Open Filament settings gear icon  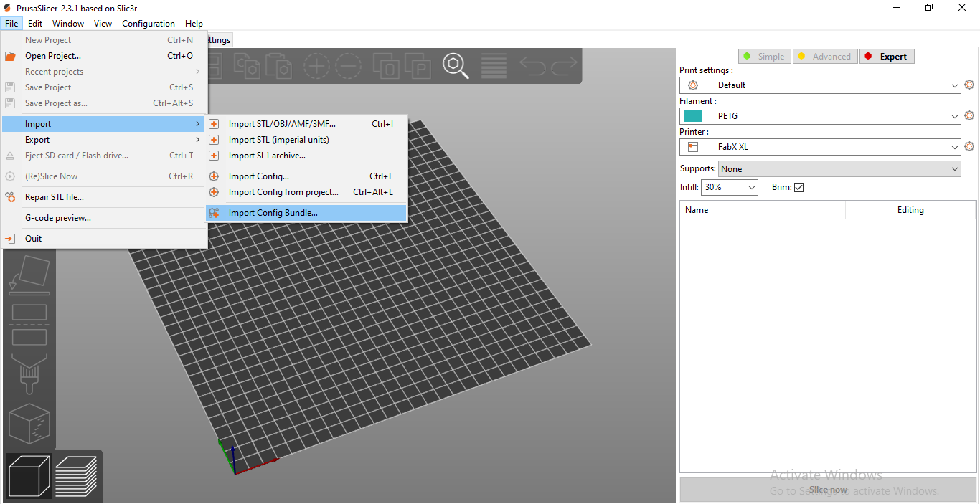[x=969, y=115]
